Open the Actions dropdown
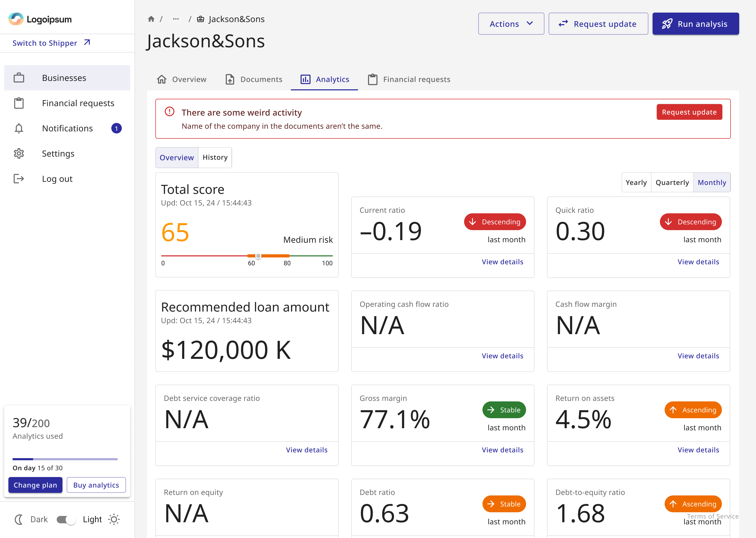756x538 pixels. (x=511, y=24)
